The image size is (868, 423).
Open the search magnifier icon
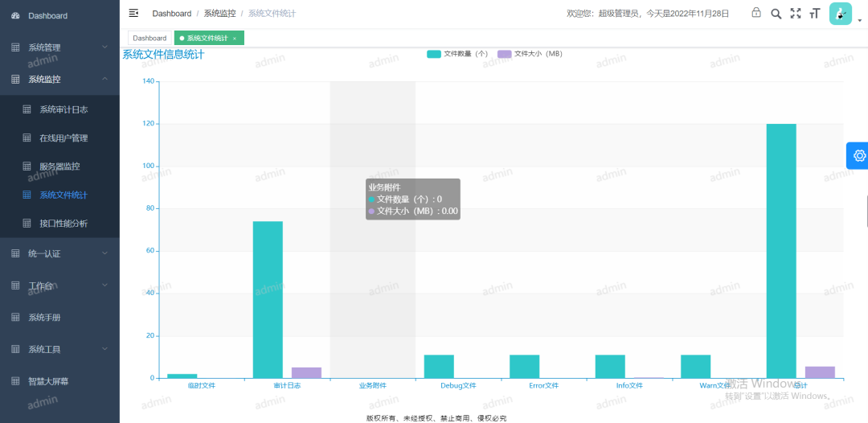click(776, 14)
